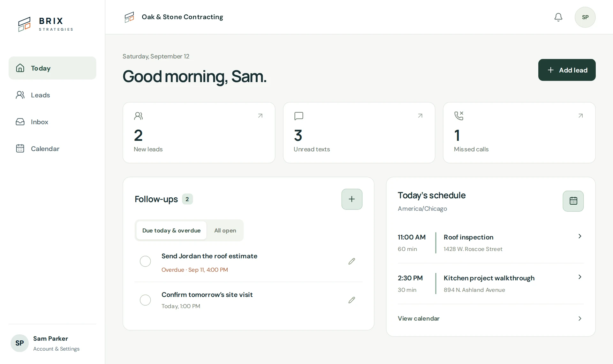Switch to the All open tab
613x364 pixels.
tap(225, 230)
